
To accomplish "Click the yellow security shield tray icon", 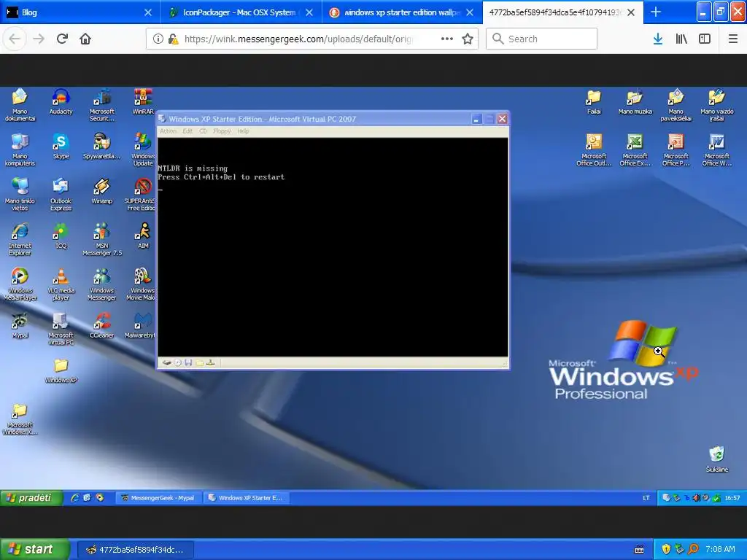I will (666, 550).
